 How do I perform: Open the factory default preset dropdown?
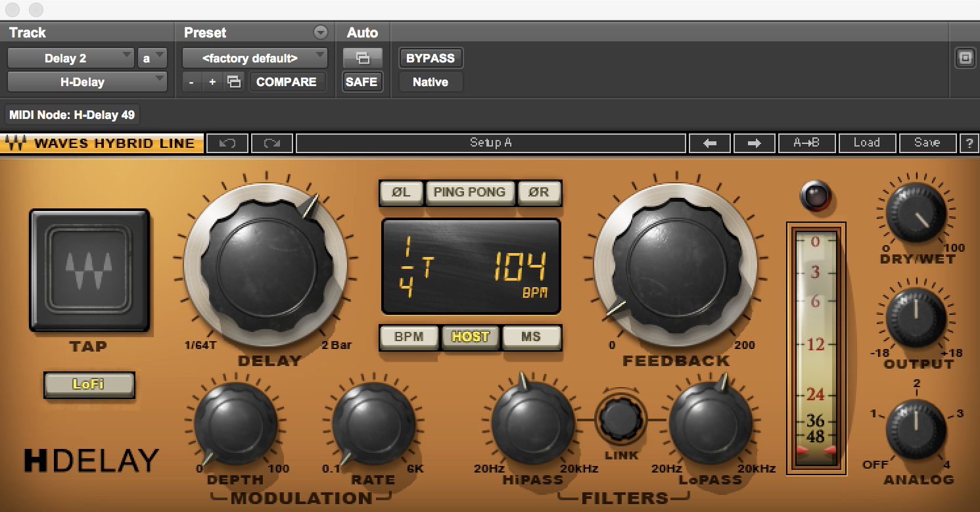click(x=254, y=58)
